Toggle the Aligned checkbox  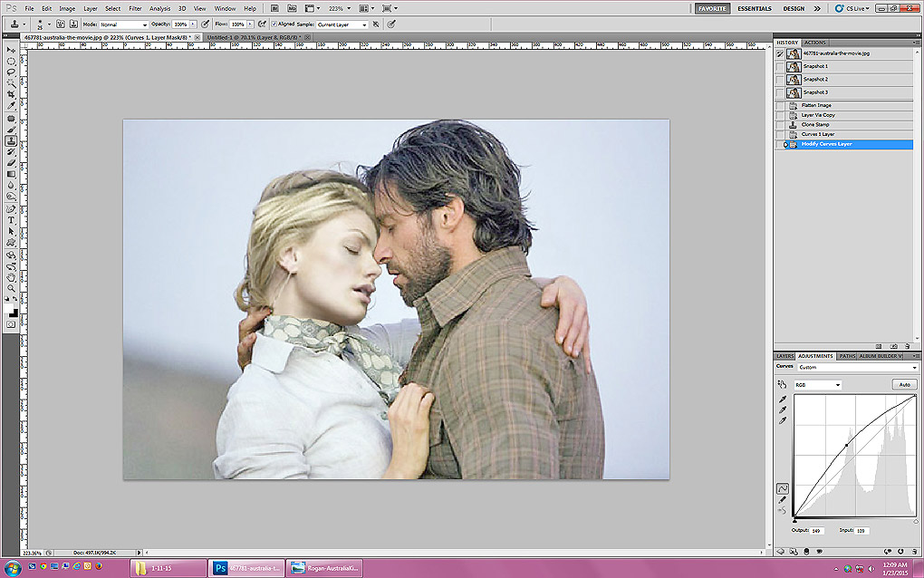tap(274, 24)
